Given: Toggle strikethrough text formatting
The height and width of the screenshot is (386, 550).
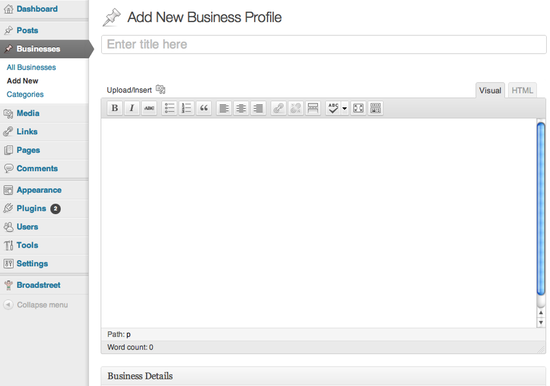Looking at the screenshot, I should coord(149,108).
